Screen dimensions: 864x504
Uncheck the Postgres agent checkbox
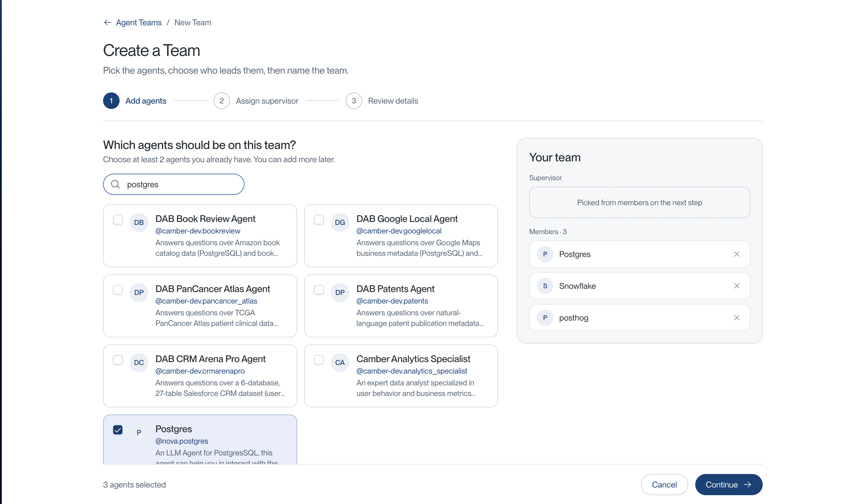[117, 430]
